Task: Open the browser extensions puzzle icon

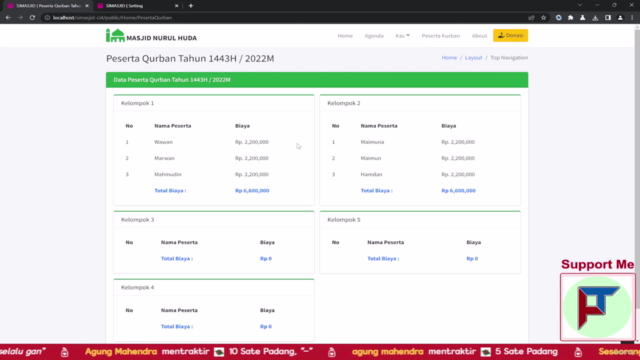Action: pos(570,18)
